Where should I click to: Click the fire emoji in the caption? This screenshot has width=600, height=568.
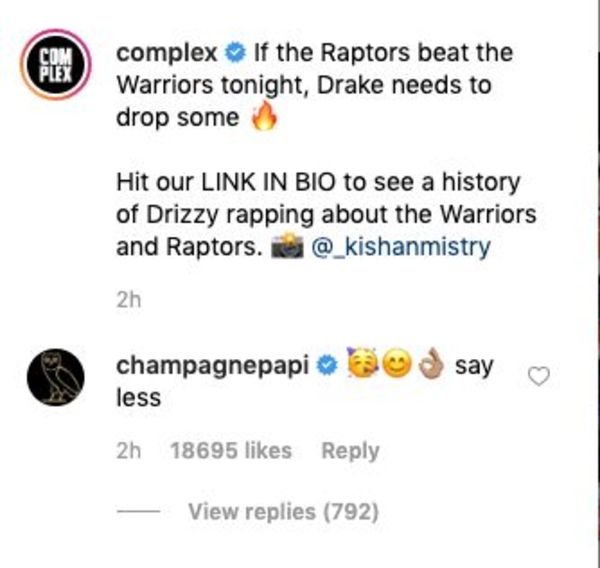click(x=264, y=116)
